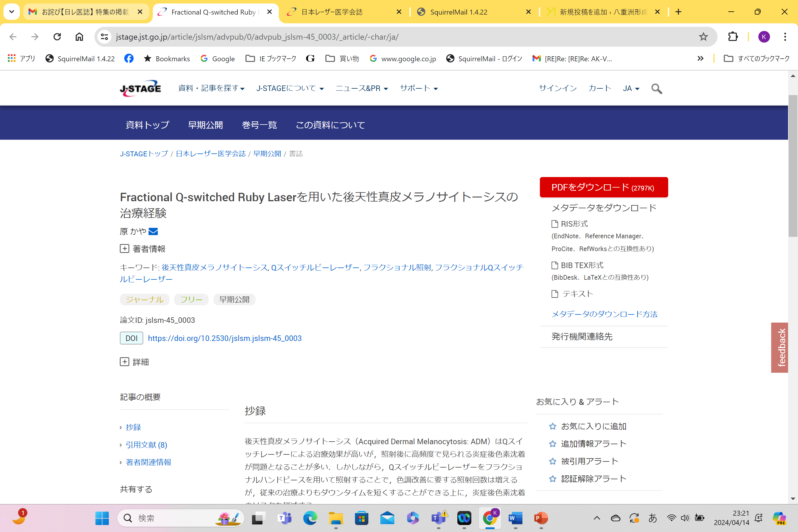Viewport: 798px width, 532px height.
Task: Click the J-STAGE search magnifier icon
Action: [657, 89]
